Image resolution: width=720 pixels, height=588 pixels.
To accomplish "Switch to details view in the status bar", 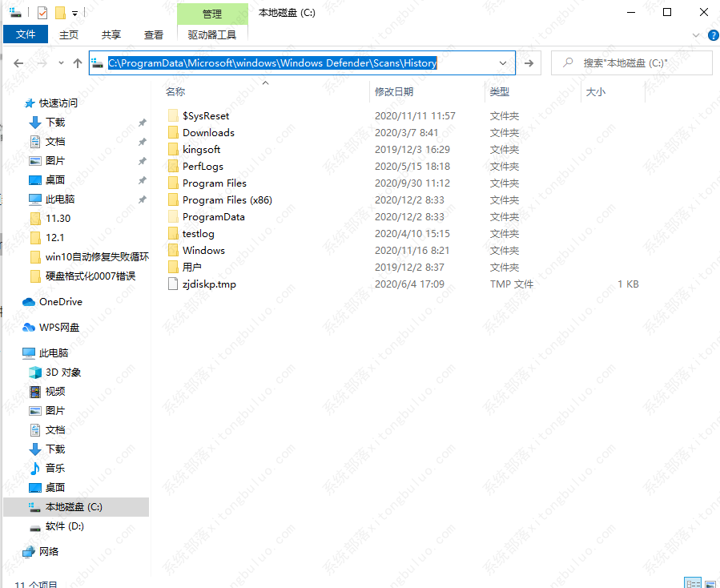I will click(x=692, y=582).
